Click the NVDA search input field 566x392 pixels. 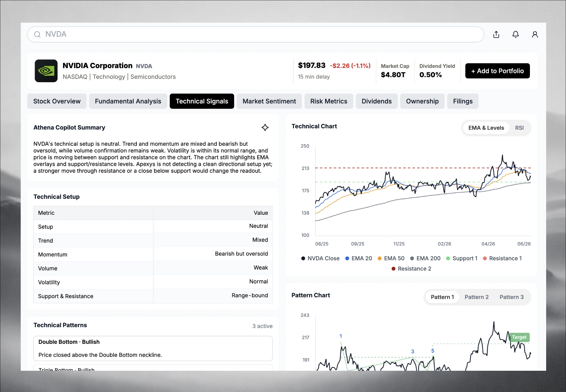tap(256, 34)
